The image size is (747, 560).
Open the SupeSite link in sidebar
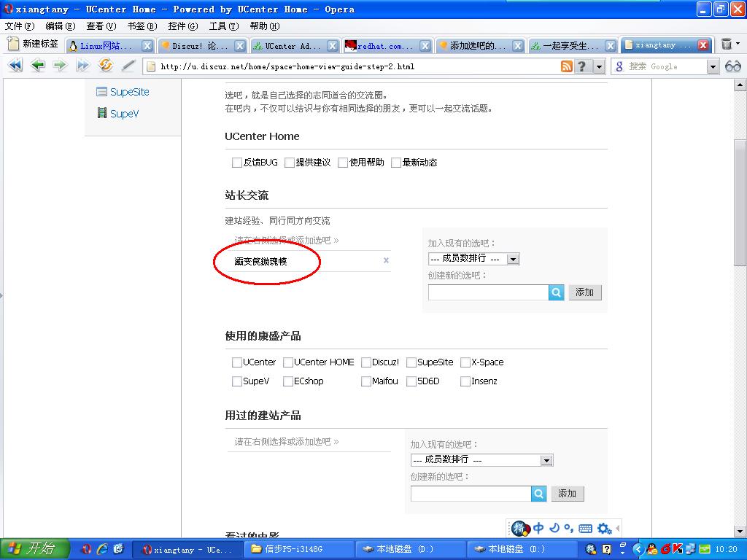[130, 92]
